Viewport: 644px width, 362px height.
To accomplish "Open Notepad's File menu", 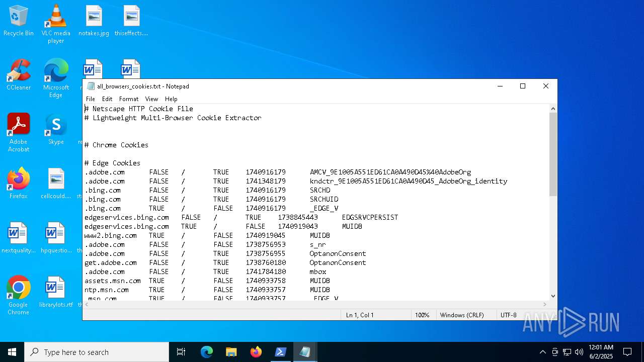I will (91, 99).
